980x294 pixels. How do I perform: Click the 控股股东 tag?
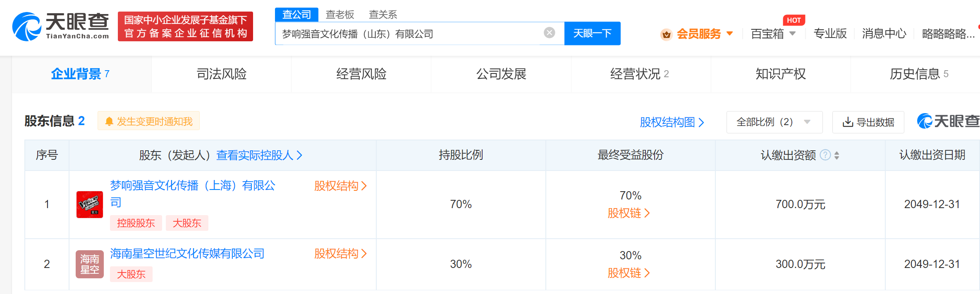click(x=136, y=223)
